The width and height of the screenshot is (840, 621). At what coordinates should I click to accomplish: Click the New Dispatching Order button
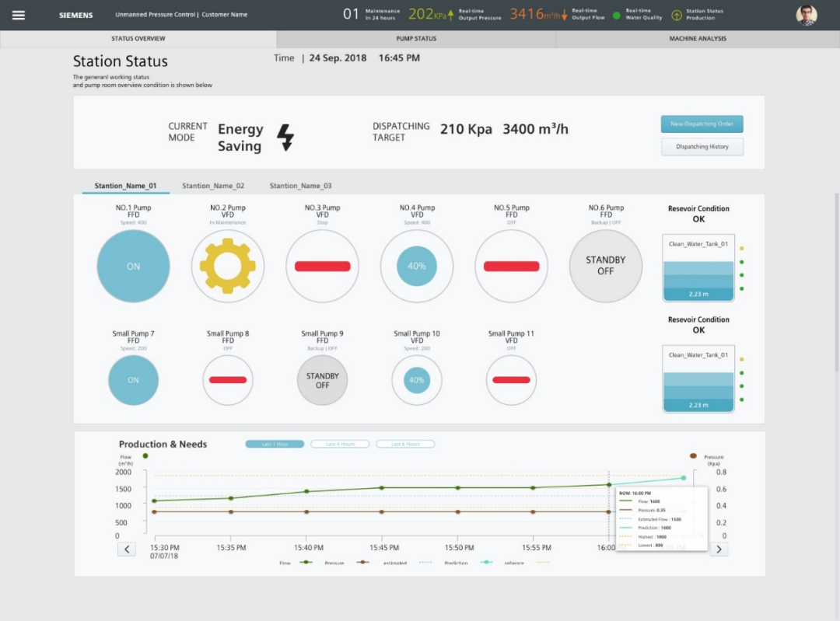(702, 124)
